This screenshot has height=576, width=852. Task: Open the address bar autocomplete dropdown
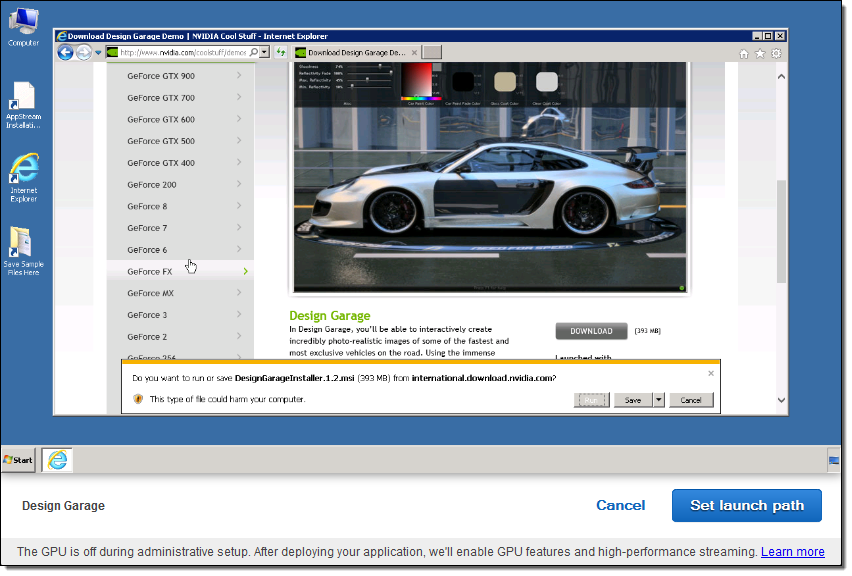click(264, 52)
